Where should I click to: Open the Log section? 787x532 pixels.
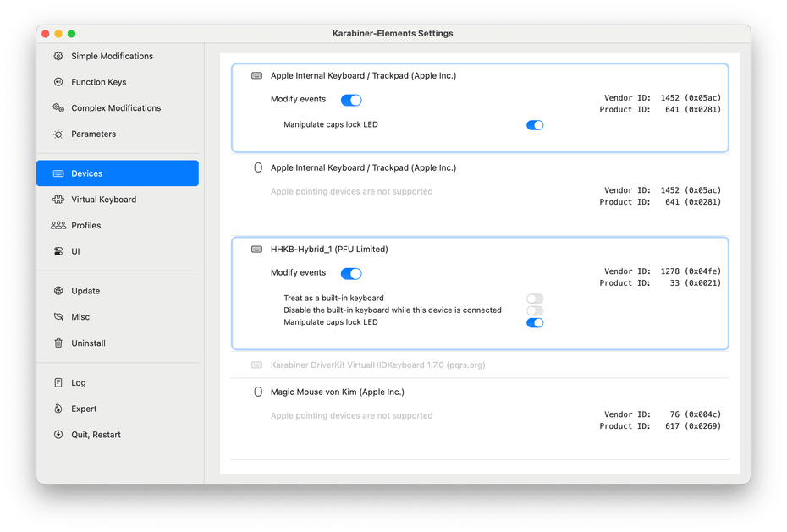[x=78, y=383]
